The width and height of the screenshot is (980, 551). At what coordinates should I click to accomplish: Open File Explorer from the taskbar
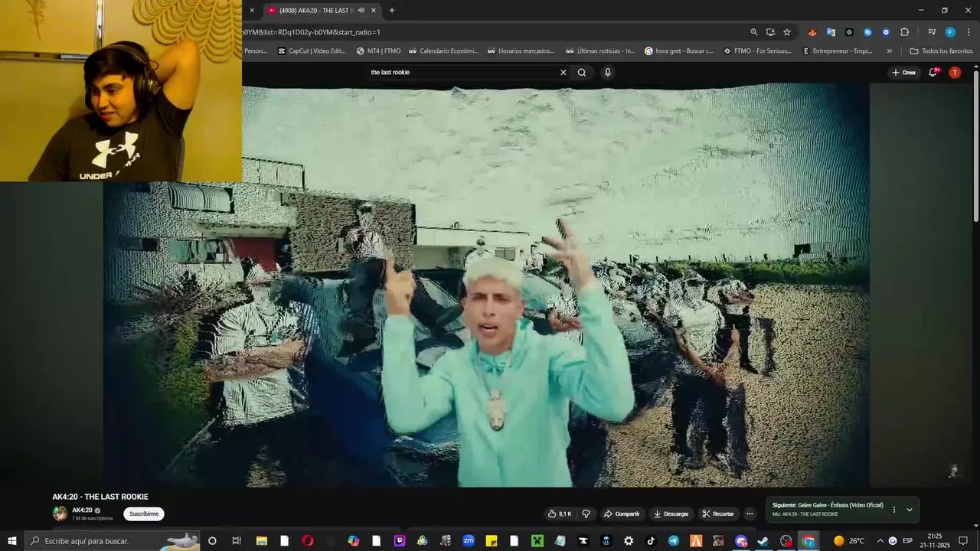(261, 541)
